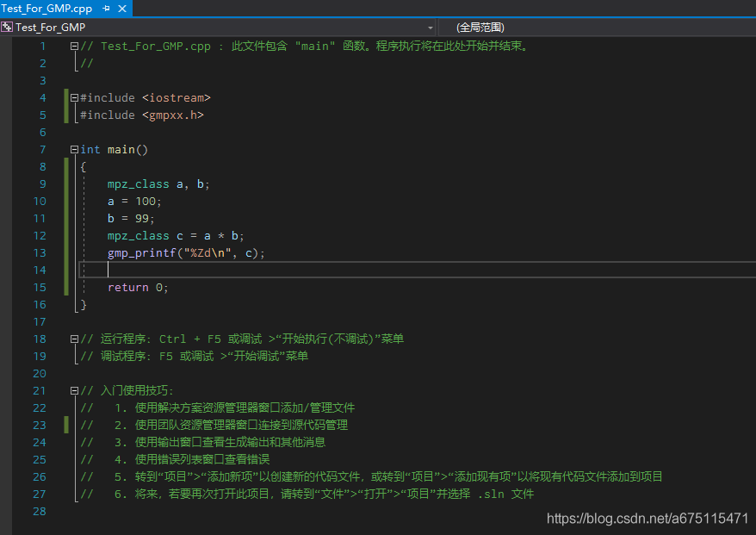Viewport: 756px width, 535px height.
Task: Collapse the 入门使用技巧 comment block
Action: tap(73, 390)
